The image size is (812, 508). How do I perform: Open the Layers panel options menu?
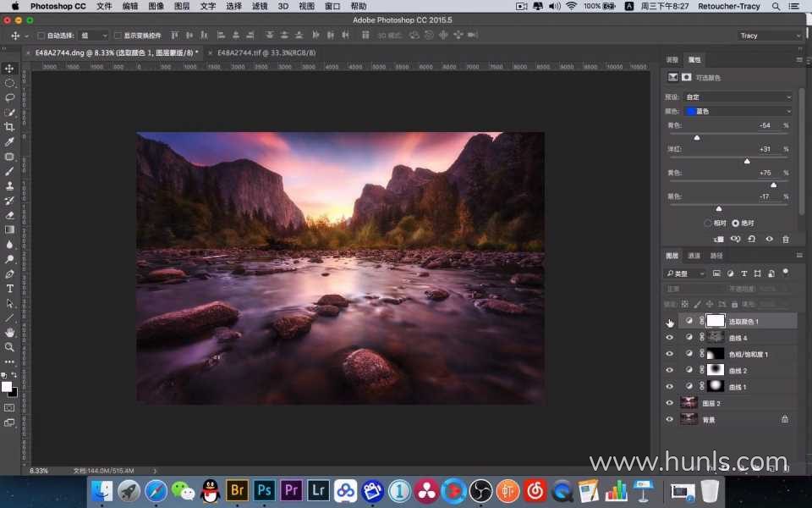click(799, 255)
